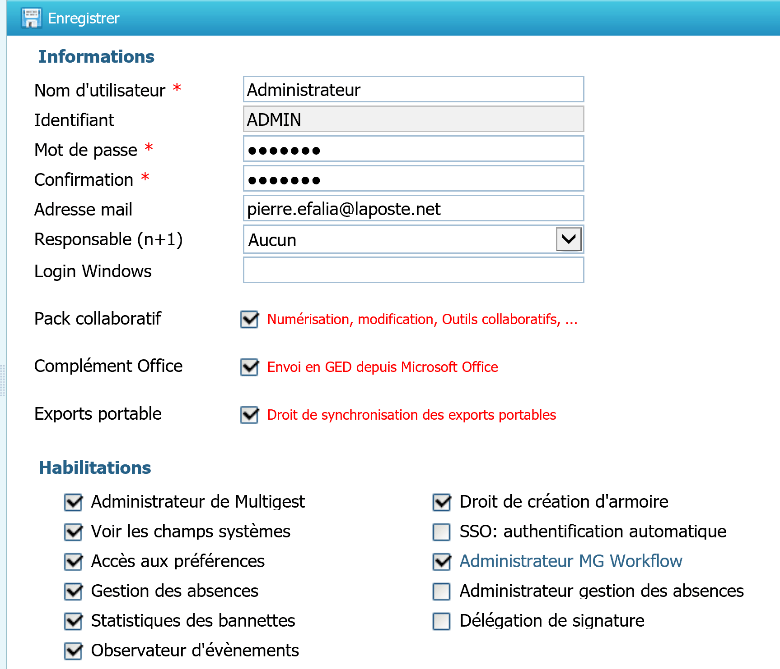Enable Délégation de signature checkbox
The width and height of the screenshot is (780, 669).
coord(442,621)
